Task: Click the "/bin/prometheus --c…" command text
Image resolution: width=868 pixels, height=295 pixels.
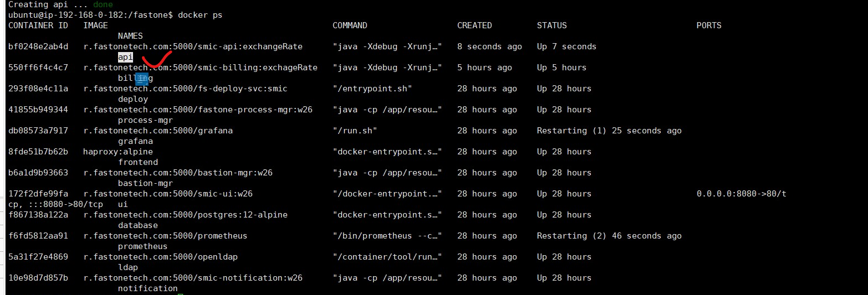Action: pos(387,236)
